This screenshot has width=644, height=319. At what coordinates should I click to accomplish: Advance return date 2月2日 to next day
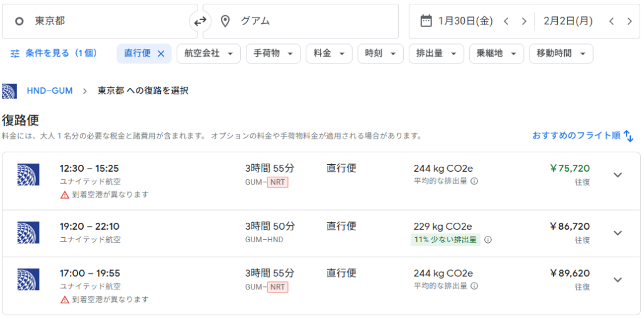click(x=630, y=21)
